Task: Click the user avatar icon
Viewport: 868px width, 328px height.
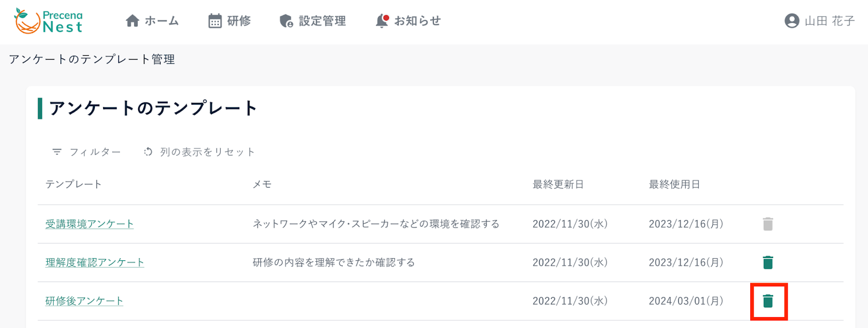Action: (792, 21)
